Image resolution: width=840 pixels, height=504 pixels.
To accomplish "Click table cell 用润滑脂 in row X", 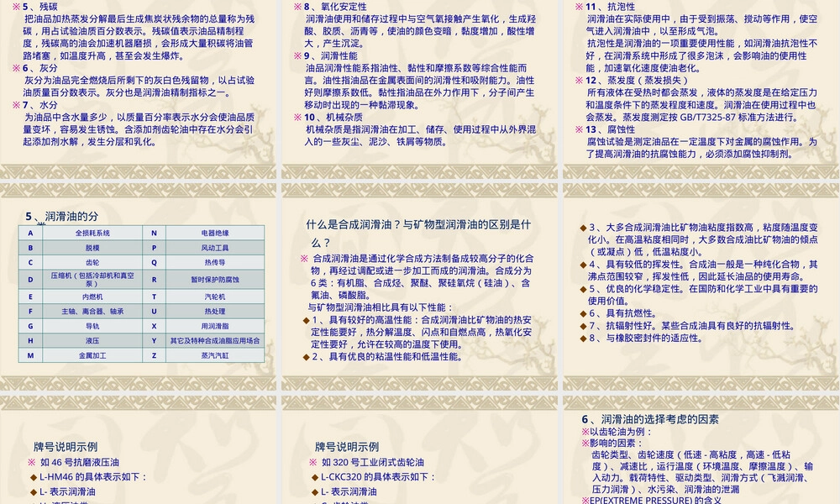I will pyautogui.click(x=215, y=326).
